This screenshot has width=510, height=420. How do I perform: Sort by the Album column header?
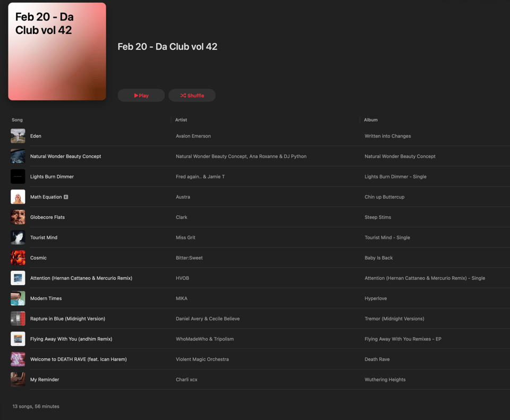click(371, 119)
